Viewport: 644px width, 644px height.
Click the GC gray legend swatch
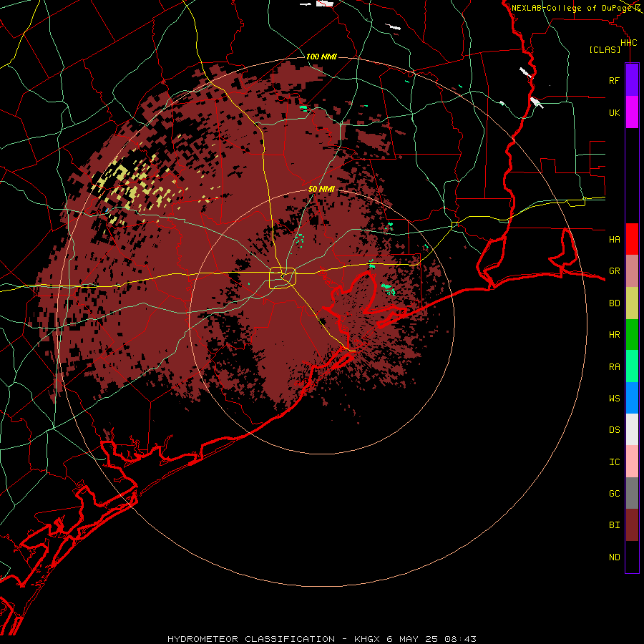point(632,493)
